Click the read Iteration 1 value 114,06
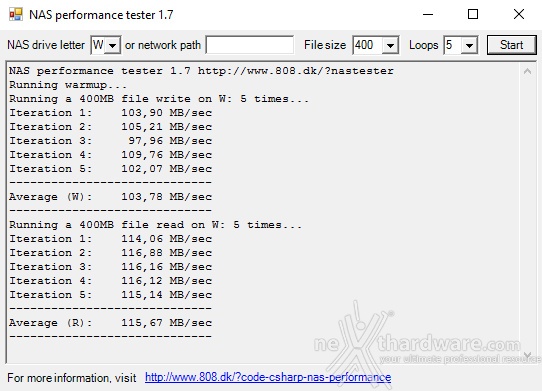This screenshot has width=542, height=391. pos(142,239)
